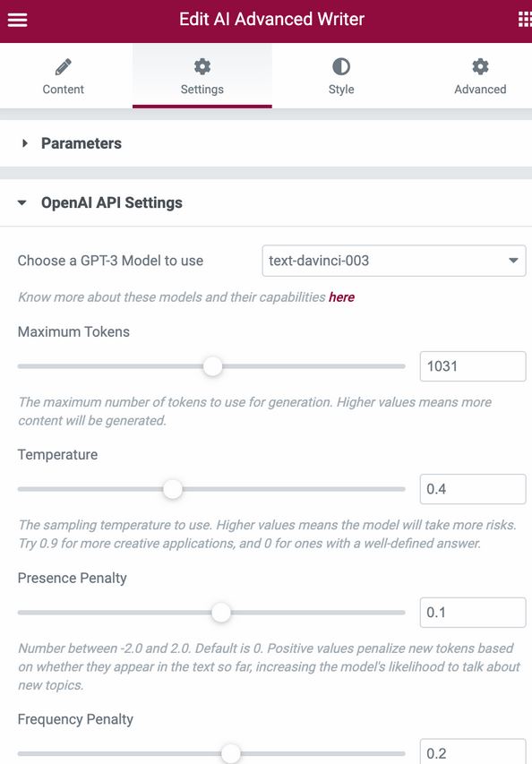Click the Content pencil icon

(x=64, y=67)
